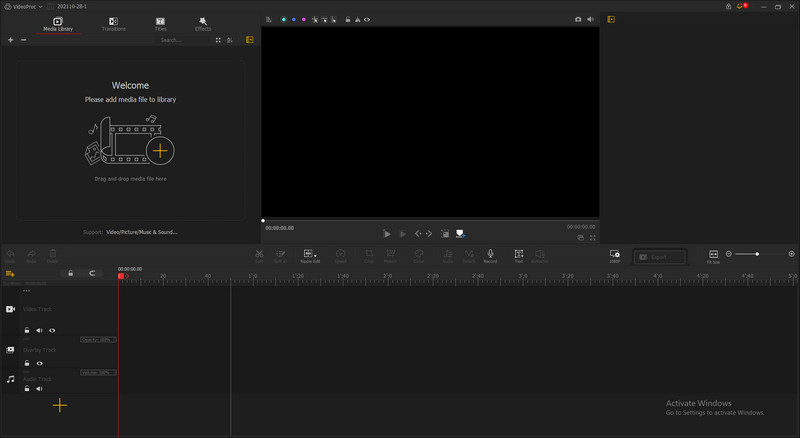
Task: Click the Export button
Action: [658, 257]
